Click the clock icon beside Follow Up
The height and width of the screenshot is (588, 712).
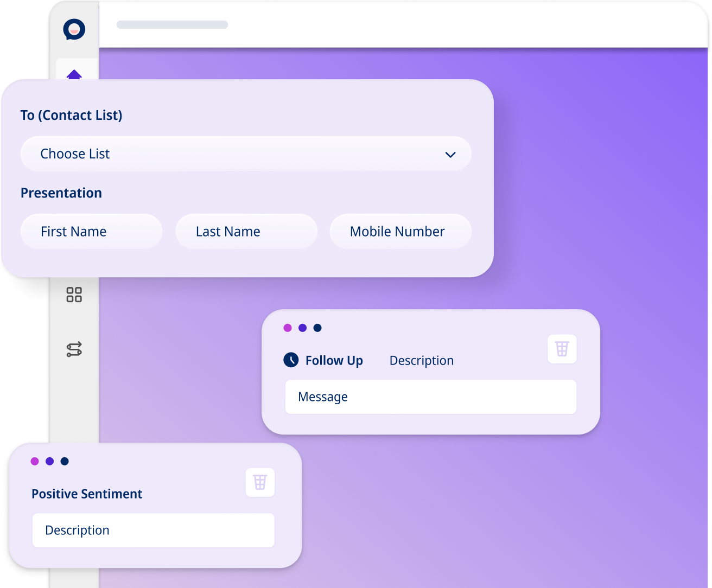coord(291,360)
